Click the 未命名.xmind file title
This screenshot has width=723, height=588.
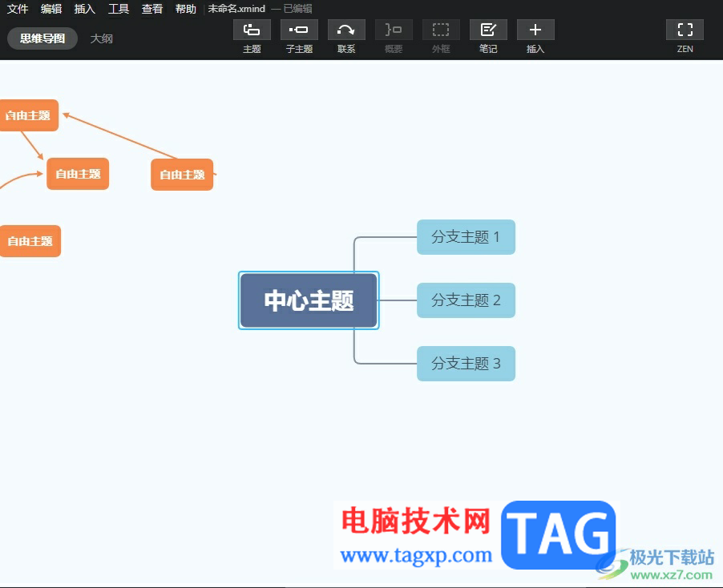click(x=236, y=9)
